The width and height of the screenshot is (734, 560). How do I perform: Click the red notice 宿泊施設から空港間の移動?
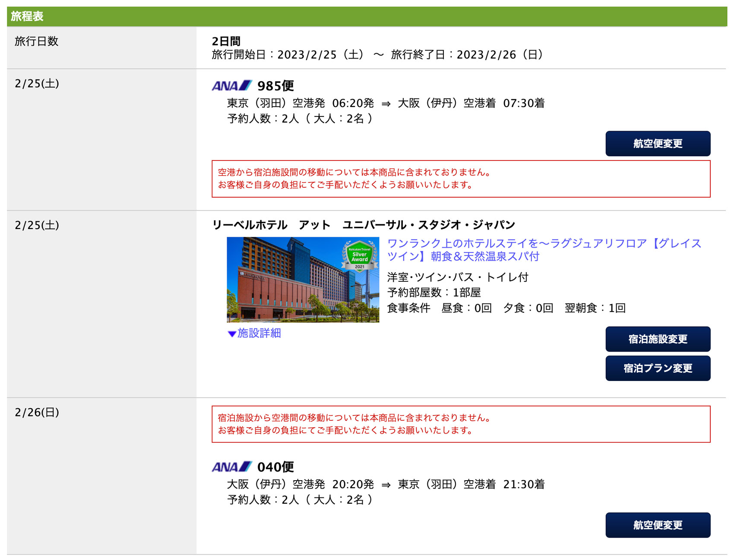point(461,424)
